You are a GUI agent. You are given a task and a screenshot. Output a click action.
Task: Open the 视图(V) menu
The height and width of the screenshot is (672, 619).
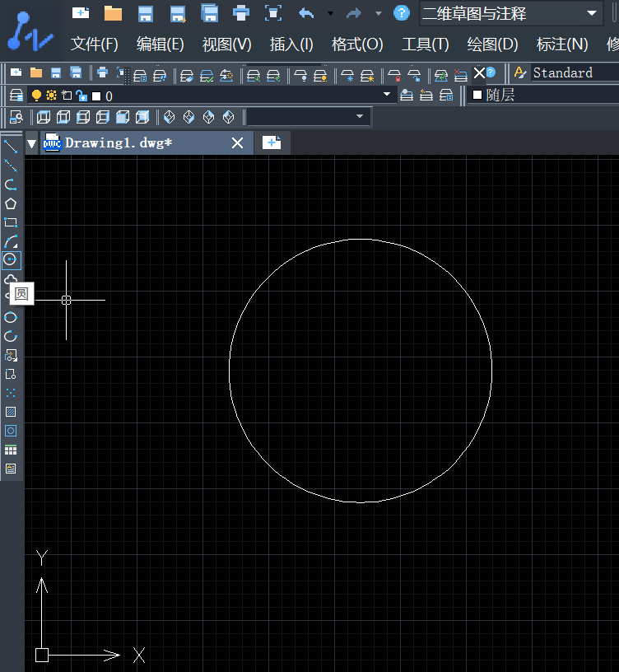pyautogui.click(x=226, y=44)
